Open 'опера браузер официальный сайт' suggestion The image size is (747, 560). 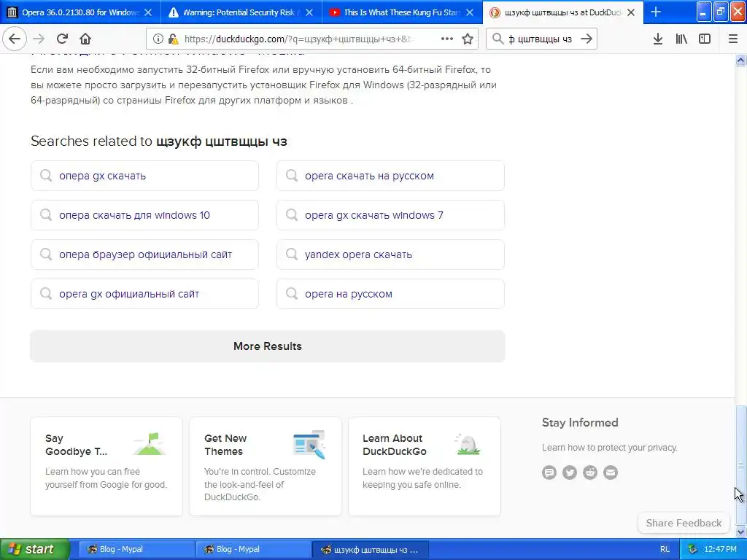click(x=144, y=254)
